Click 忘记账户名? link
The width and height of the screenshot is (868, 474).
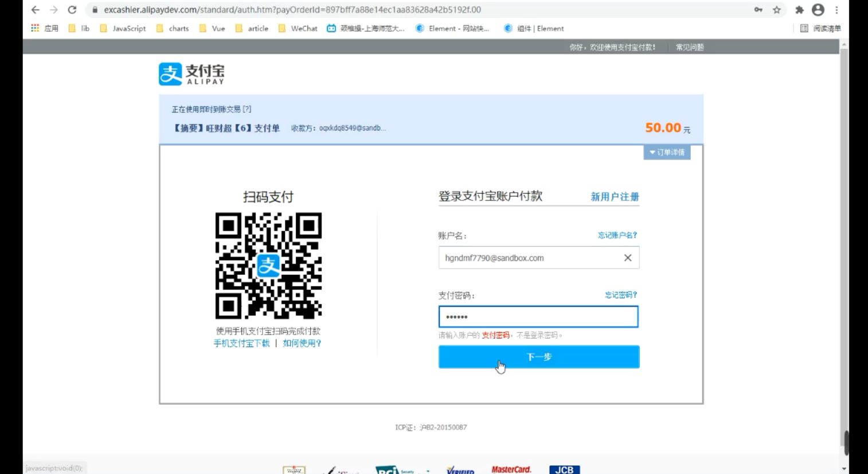pos(617,235)
